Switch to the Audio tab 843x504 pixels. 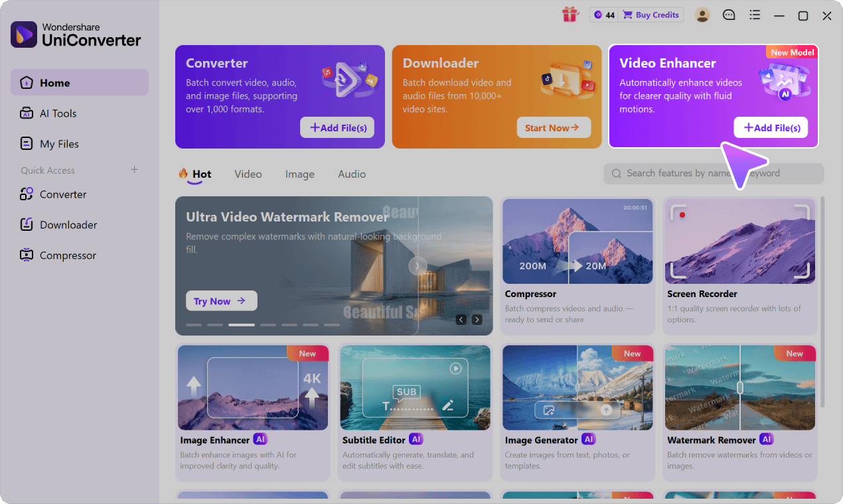(352, 174)
